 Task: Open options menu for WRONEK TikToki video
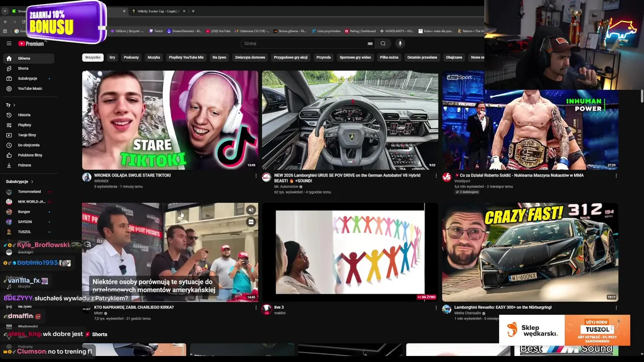[256, 176]
